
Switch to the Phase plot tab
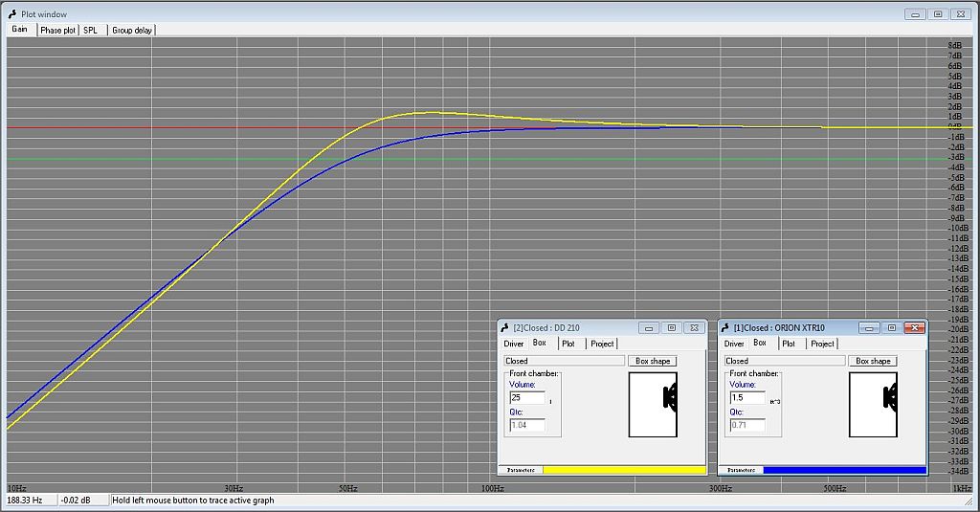(x=57, y=31)
